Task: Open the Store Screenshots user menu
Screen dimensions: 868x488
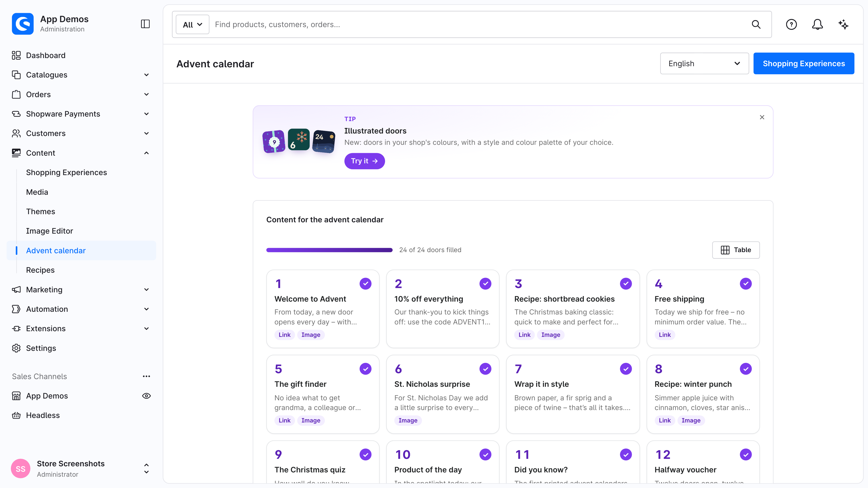Action: pyautogui.click(x=81, y=469)
